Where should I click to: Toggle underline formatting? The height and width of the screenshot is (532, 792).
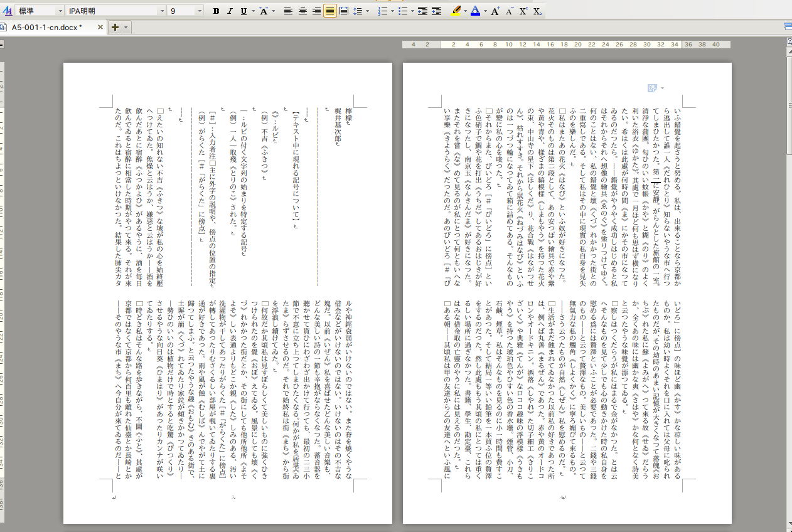(243, 11)
